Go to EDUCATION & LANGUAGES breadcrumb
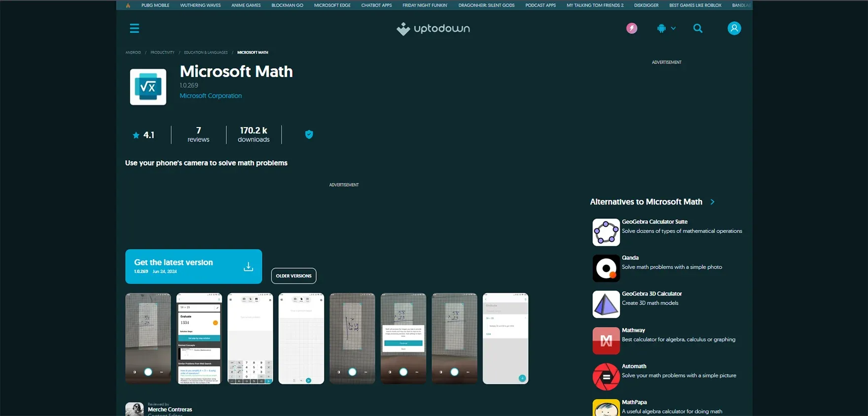Image resolution: width=868 pixels, height=416 pixels. pyautogui.click(x=206, y=52)
